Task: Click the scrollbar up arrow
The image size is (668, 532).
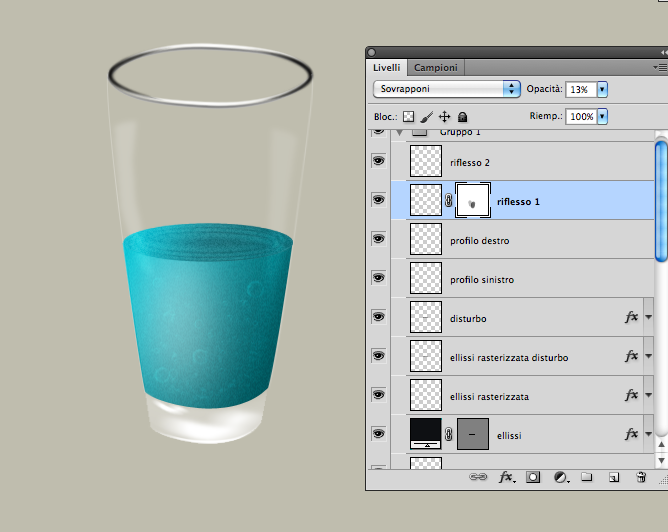Action: 661,445
